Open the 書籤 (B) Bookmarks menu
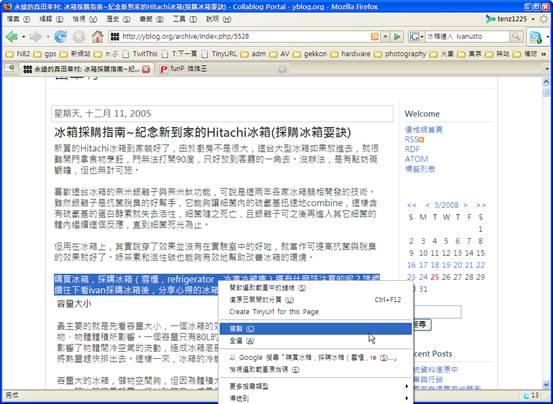553x404 pixels. click(151, 19)
